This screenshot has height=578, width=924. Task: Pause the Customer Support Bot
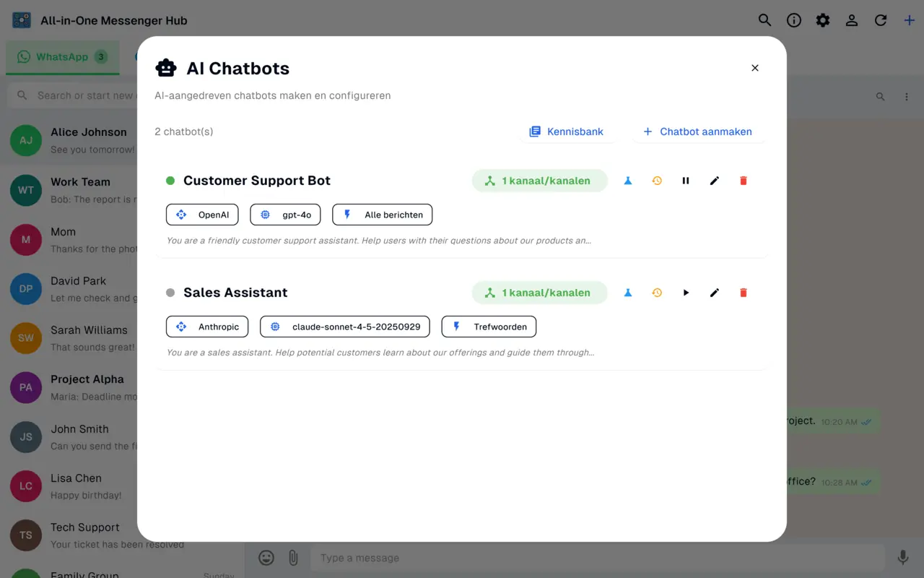point(686,181)
